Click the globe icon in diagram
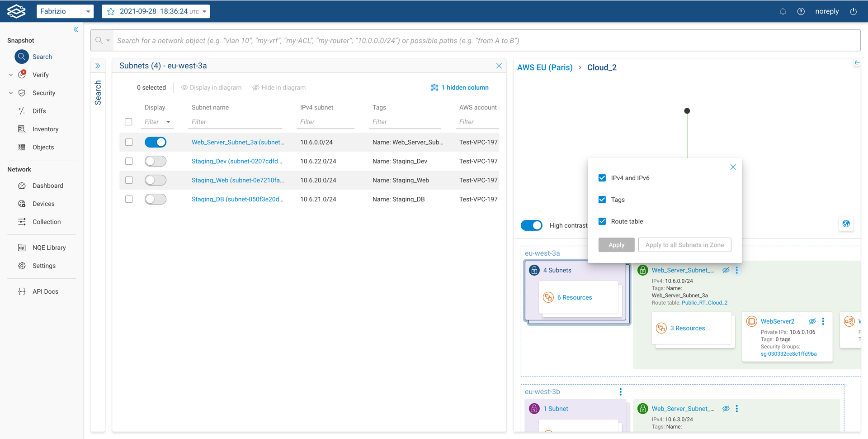The image size is (868, 439). [846, 224]
